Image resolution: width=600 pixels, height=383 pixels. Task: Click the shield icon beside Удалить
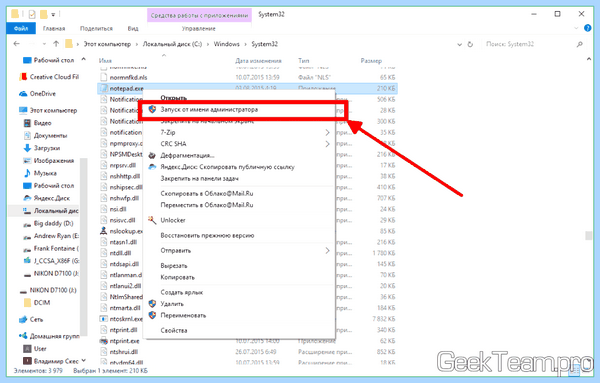point(152,304)
